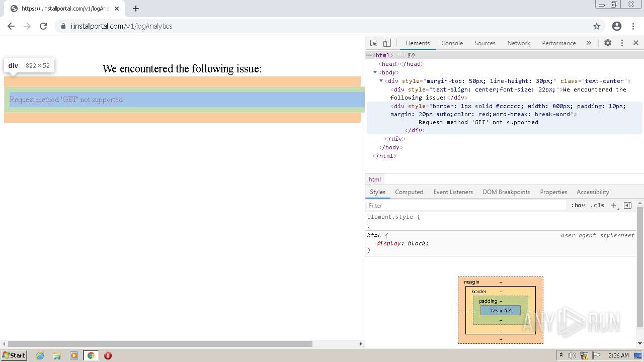This screenshot has height=362, width=644.
Task: Open the Performance tab
Action: tap(559, 43)
